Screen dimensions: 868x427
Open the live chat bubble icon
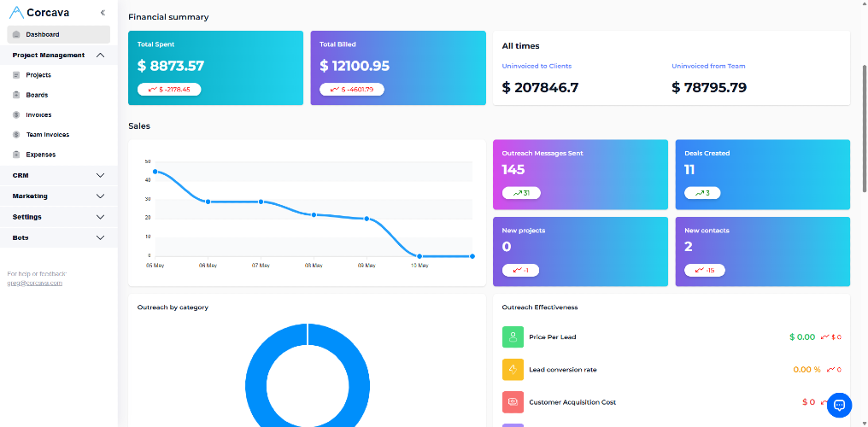839,405
